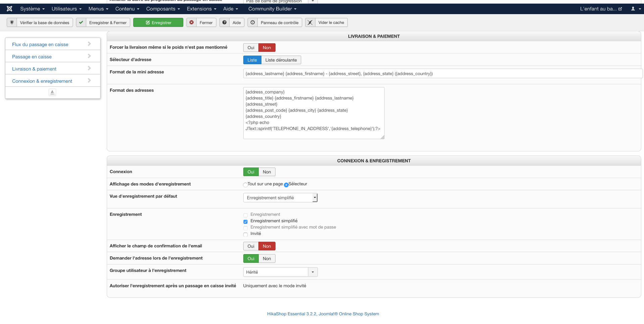The height and width of the screenshot is (324, 644).
Task: Select the Sélecteur radio button
Action: 286,185
